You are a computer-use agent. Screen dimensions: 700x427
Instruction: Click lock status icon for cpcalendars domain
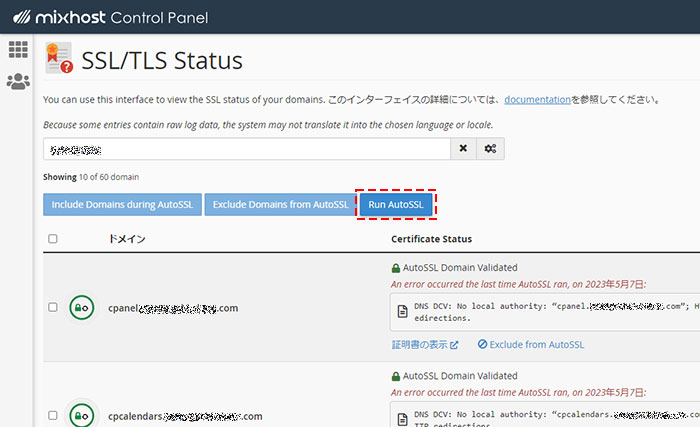pyautogui.click(x=82, y=415)
